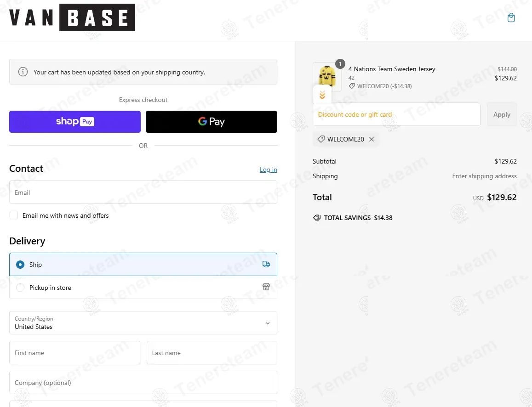Image resolution: width=532 pixels, height=407 pixels.
Task: Click the delivery truck icon beside Ship
Action: (x=266, y=264)
